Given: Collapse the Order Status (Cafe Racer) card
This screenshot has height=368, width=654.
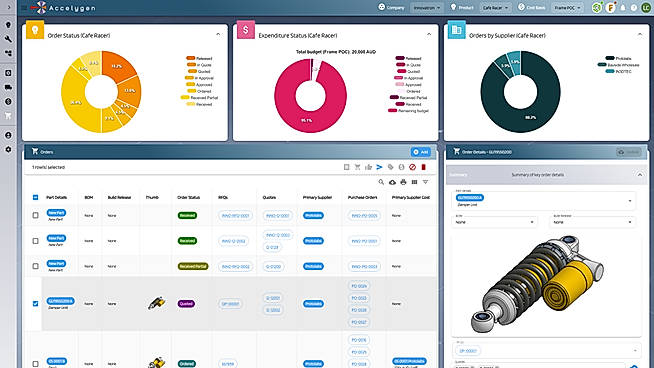Looking at the screenshot, I should [218, 35].
